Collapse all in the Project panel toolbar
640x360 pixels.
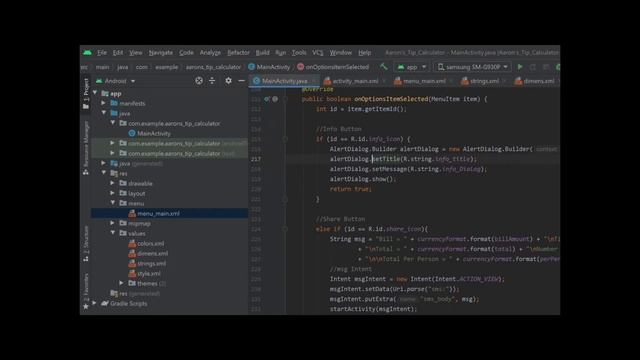[x=212, y=81]
